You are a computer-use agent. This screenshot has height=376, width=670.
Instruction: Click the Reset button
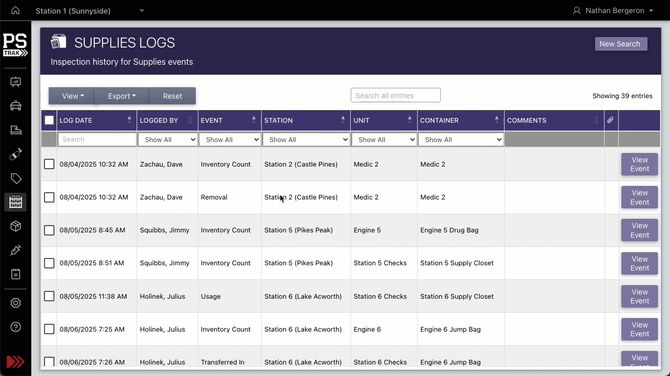172,96
